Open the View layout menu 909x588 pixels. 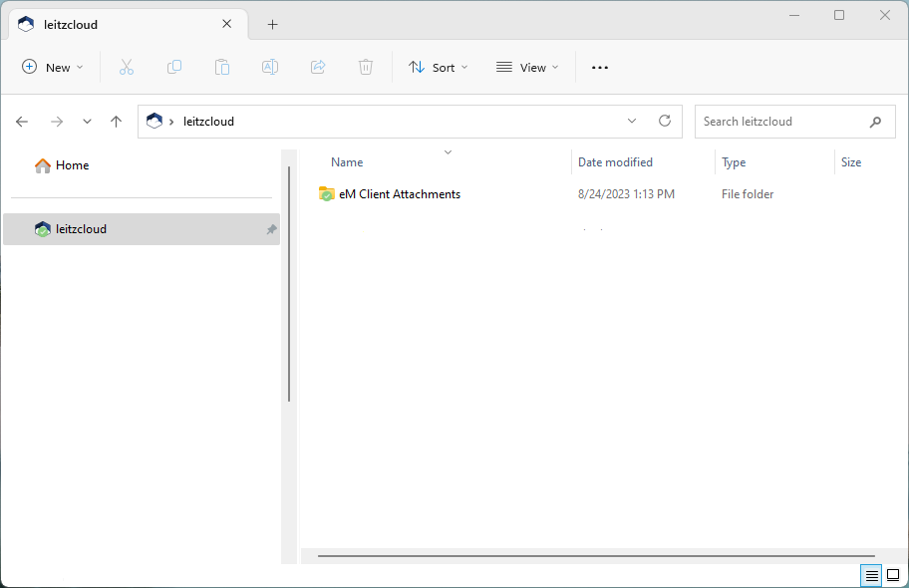click(x=527, y=67)
